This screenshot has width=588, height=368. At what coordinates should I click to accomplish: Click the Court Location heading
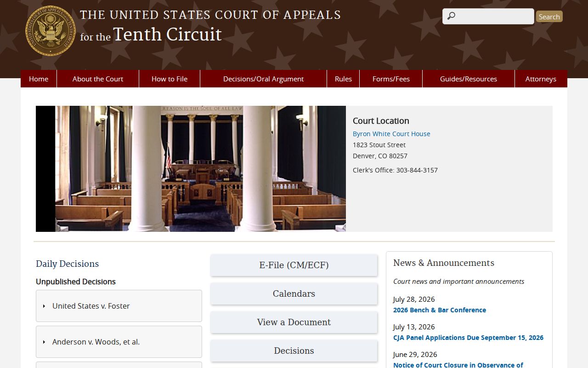(x=381, y=121)
